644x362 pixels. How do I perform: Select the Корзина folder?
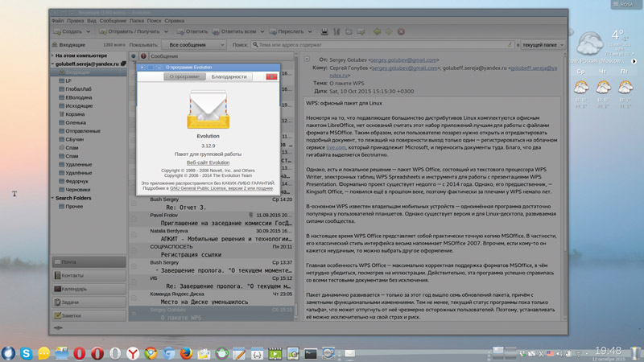75,114
